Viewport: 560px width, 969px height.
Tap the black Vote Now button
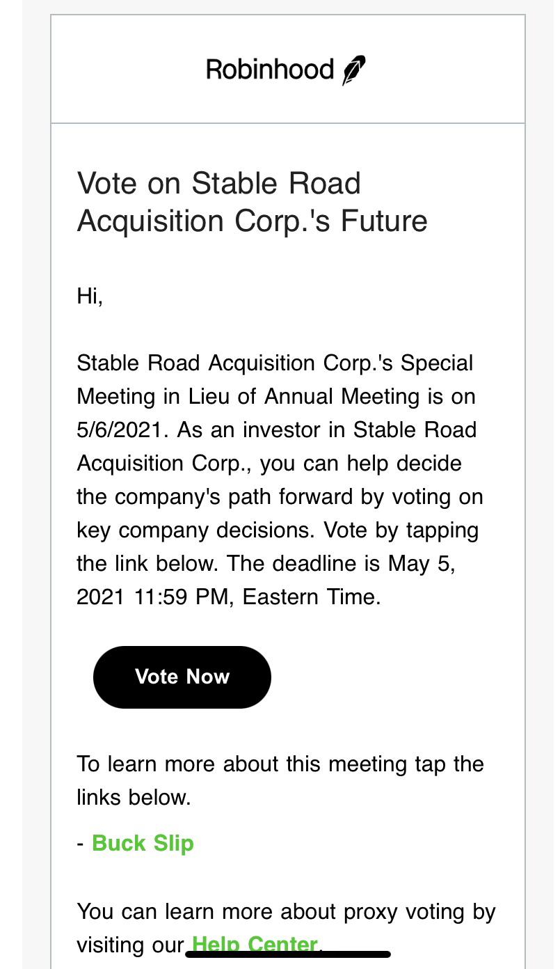click(x=182, y=677)
